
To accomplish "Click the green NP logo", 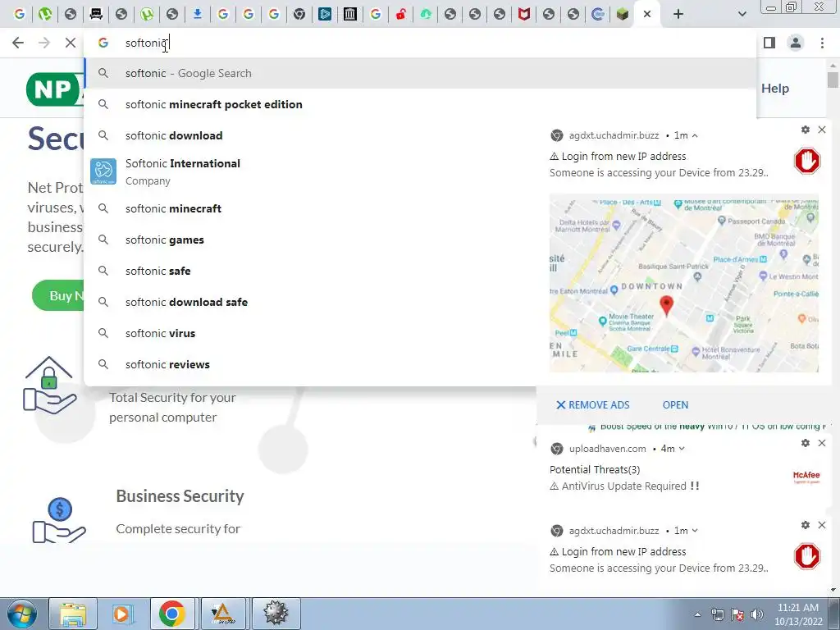I will point(55,89).
